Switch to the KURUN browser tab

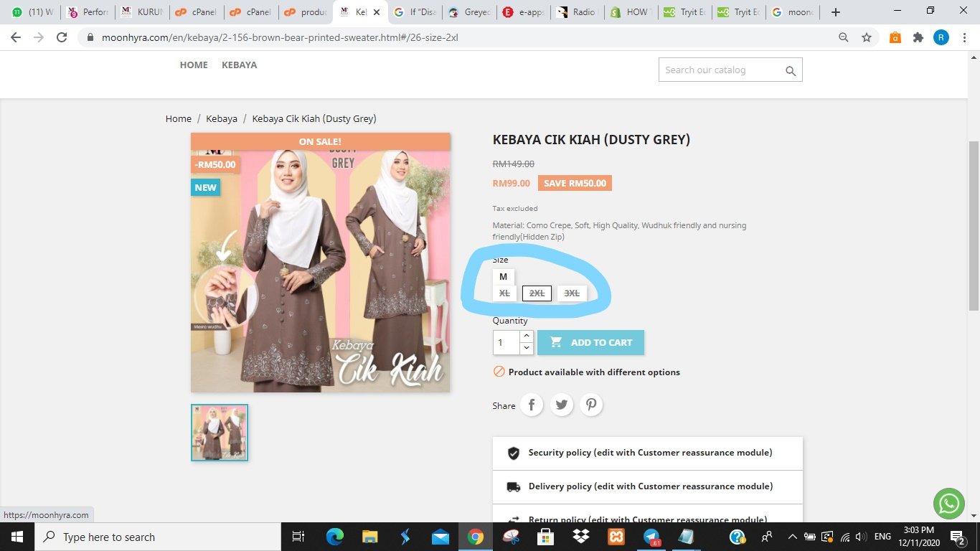tap(142, 12)
